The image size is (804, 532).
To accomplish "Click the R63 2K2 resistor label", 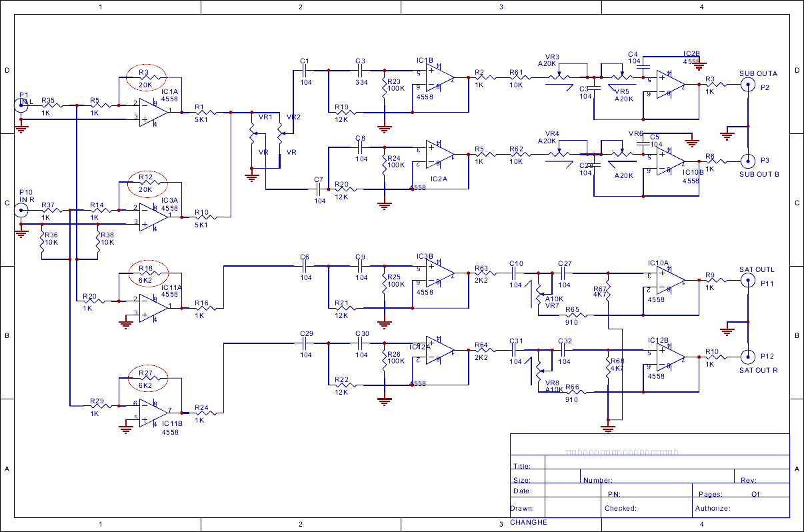I will point(482,274).
